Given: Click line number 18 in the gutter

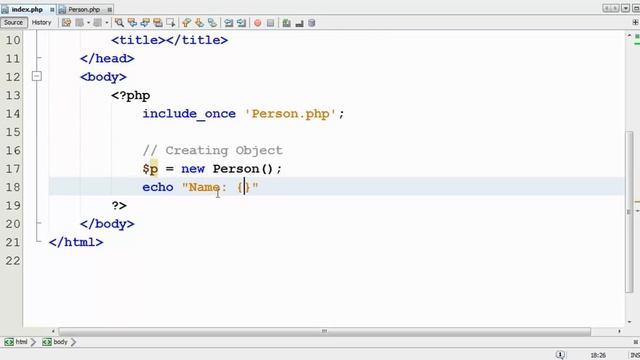Looking at the screenshot, I should [13, 187].
